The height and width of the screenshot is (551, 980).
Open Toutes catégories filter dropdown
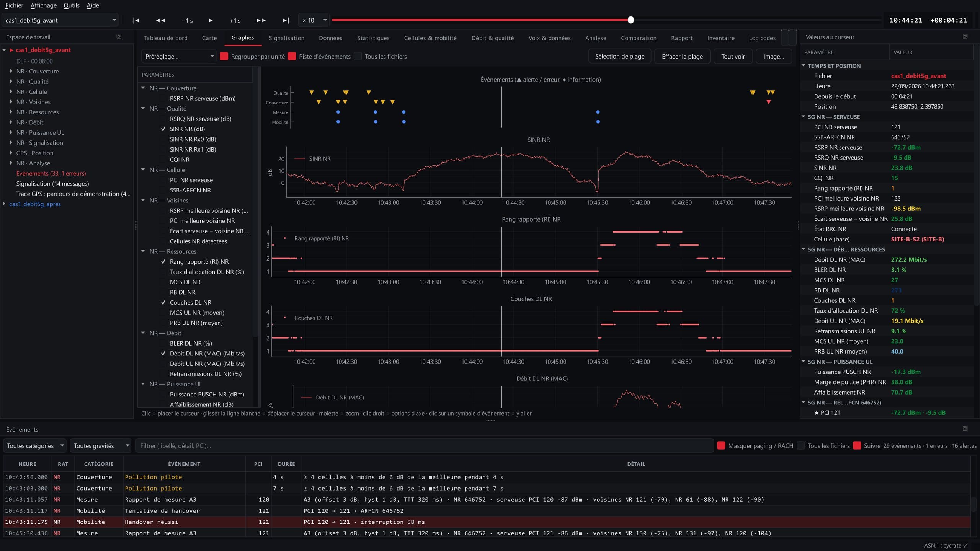tap(34, 445)
